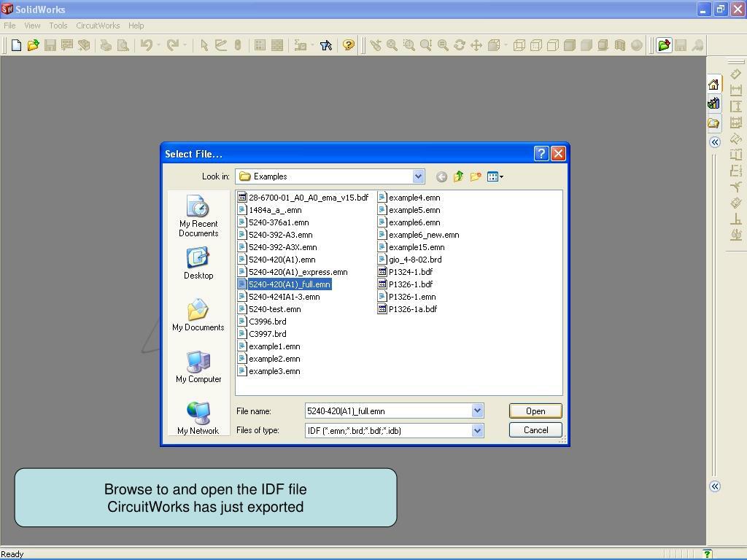Click the Wireframe cube display icon
This screenshot has width=747, height=560.
tap(519, 45)
